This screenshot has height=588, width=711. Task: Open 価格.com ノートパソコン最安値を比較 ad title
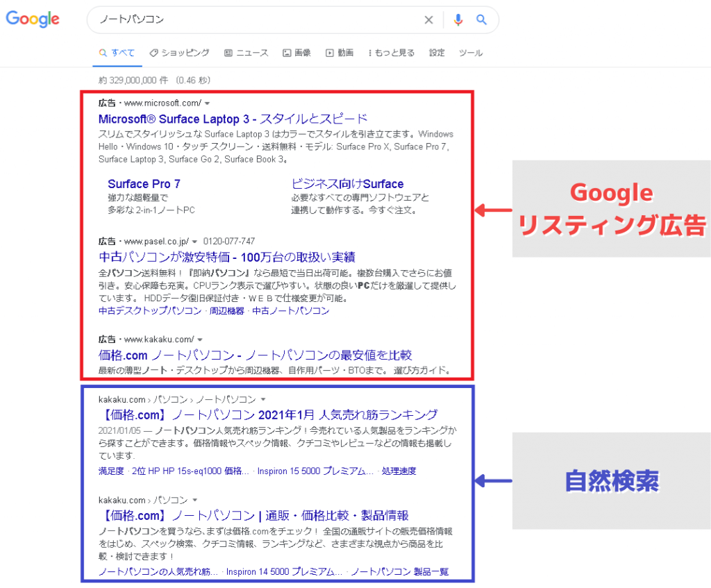coord(255,355)
